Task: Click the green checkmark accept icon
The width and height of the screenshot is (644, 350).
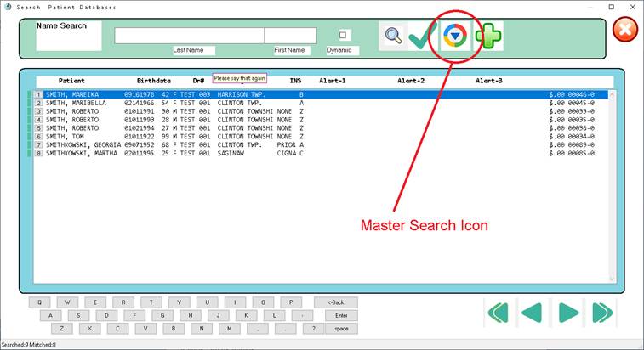Action: pos(422,36)
